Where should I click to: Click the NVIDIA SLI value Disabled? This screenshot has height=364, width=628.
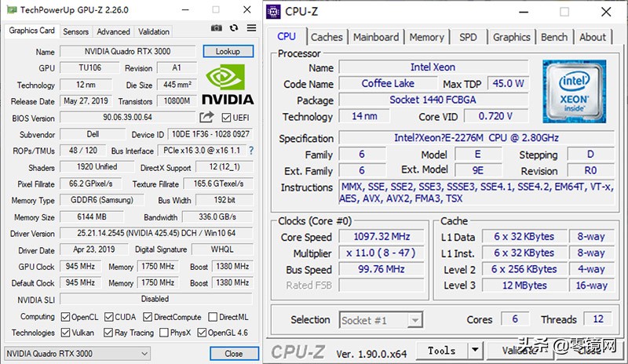pos(156,299)
